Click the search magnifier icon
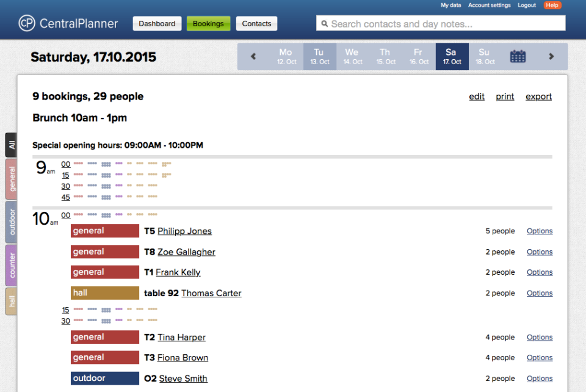This screenshot has width=586, height=392. 324,24
